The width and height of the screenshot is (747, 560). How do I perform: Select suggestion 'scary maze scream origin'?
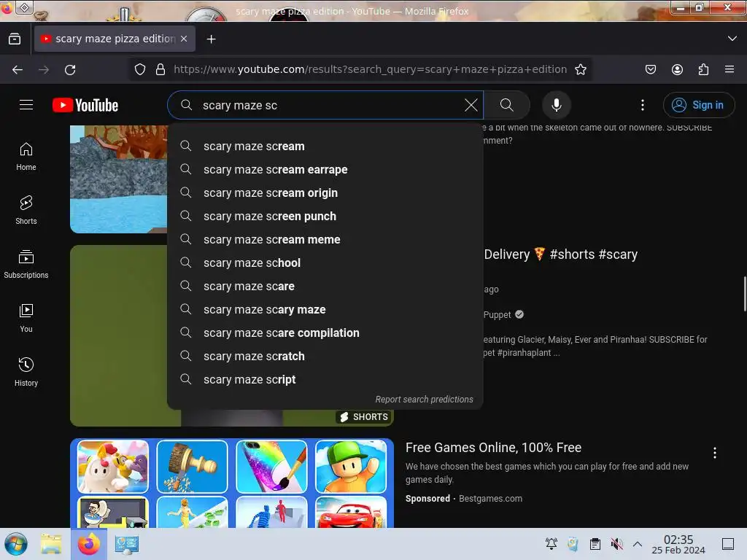pos(325,192)
